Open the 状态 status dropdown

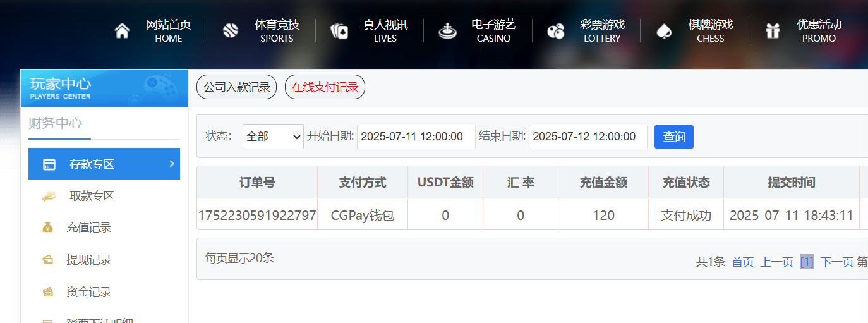tap(273, 137)
